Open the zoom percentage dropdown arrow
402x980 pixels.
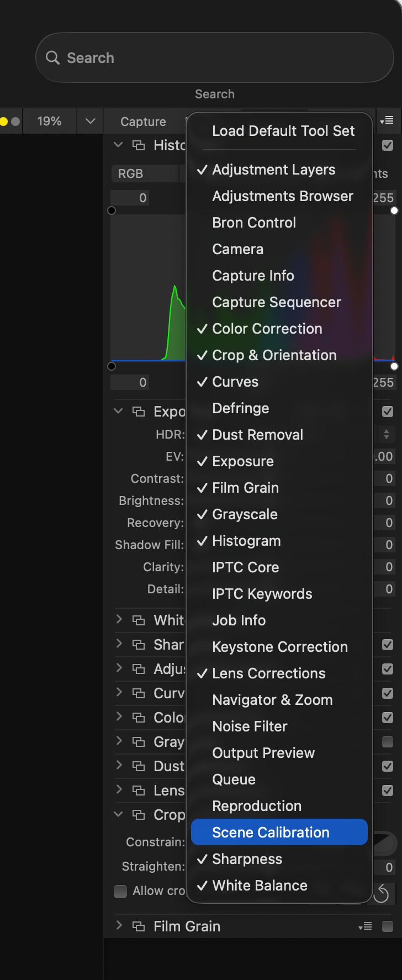coord(91,121)
